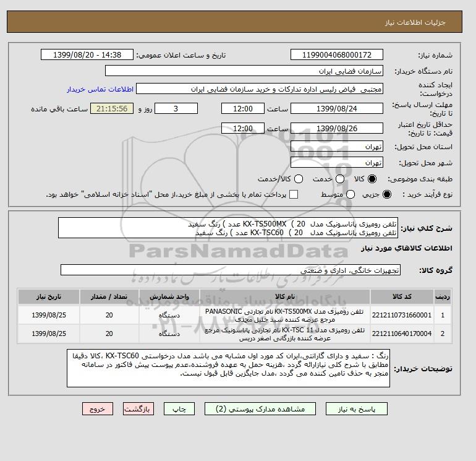This screenshot has height=461, width=476.
Task: Click the اطلاعات کالاهای مورد نیاز heading
Action: tap(407, 248)
